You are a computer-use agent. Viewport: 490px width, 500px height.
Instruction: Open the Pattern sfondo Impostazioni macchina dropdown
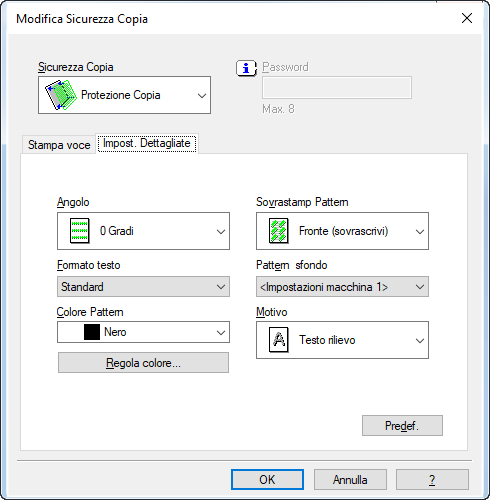(x=342, y=287)
